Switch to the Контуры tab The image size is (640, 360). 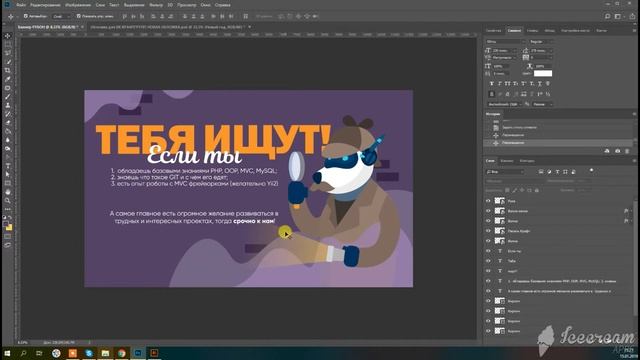tap(527, 161)
